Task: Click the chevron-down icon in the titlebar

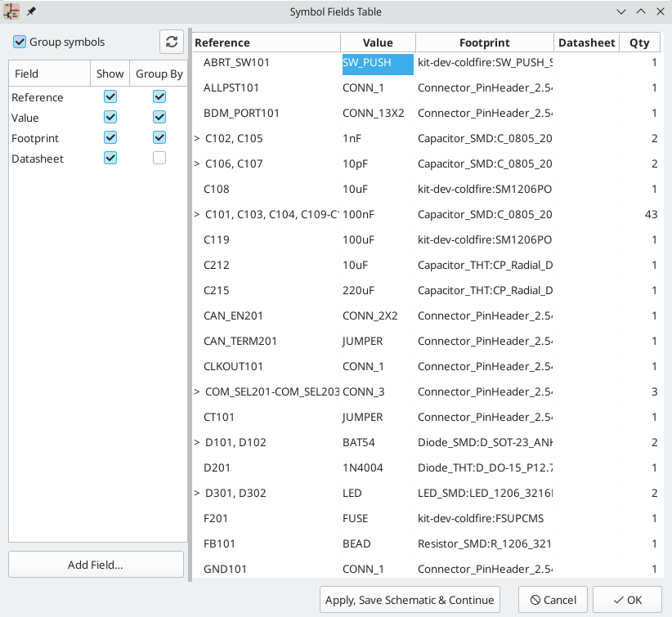Action: pos(621,11)
